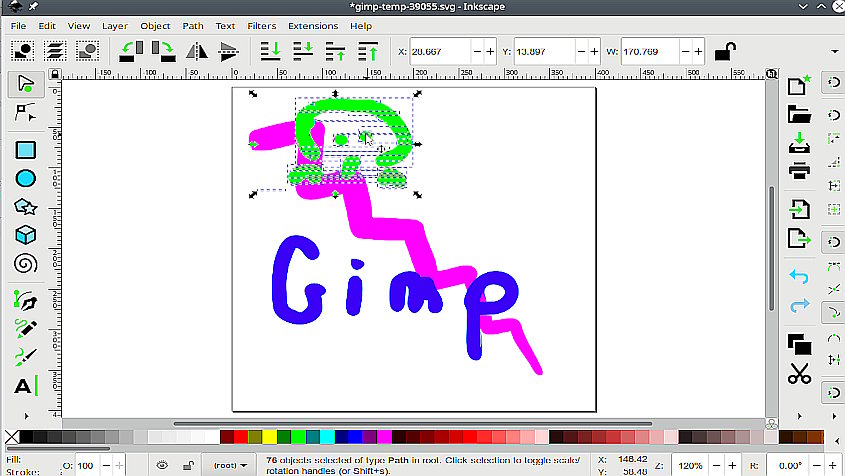
Task: Toggle width/height ratio lock
Action: [725, 52]
